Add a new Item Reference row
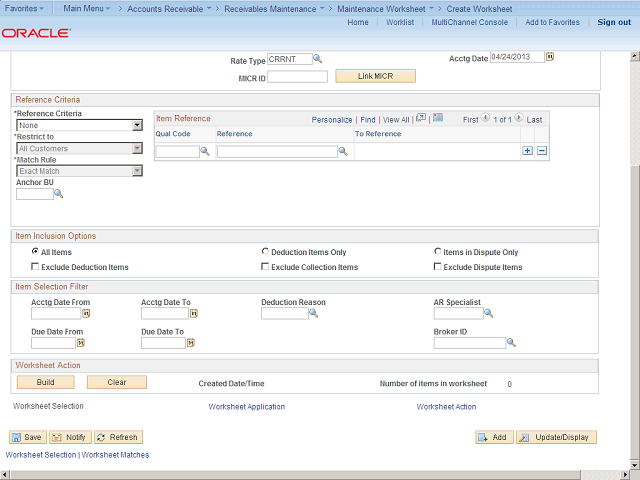The height and width of the screenshot is (480, 640). click(528, 151)
